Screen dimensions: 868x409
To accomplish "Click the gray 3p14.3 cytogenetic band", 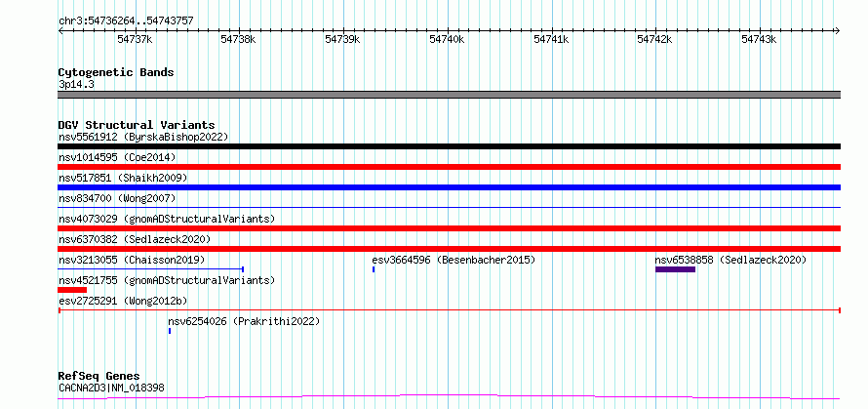I will [x=449, y=95].
